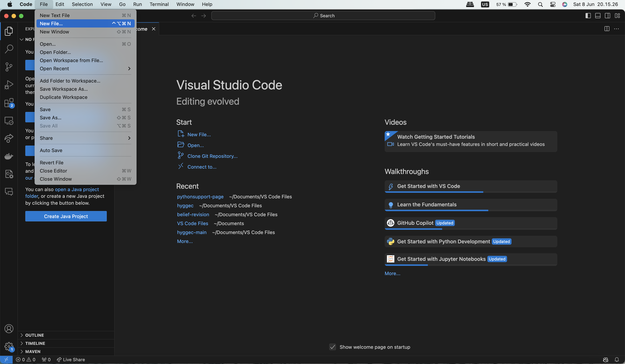Expand Share submenu
625x364 pixels.
pyautogui.click(x=85, y=138)
